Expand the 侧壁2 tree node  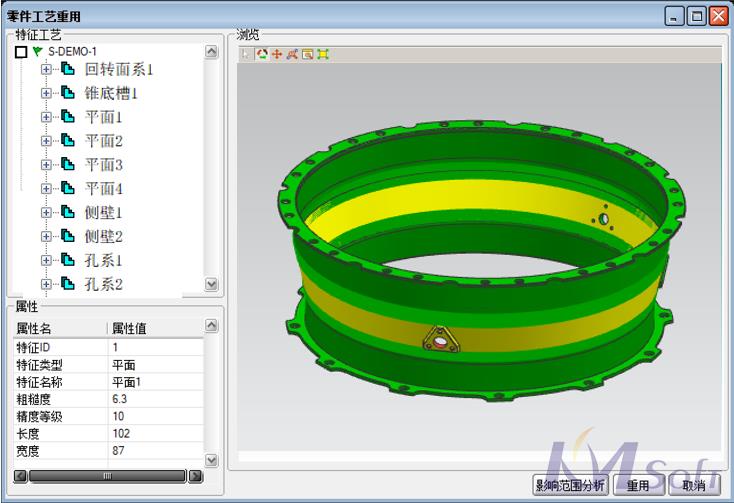pos(46,236)
